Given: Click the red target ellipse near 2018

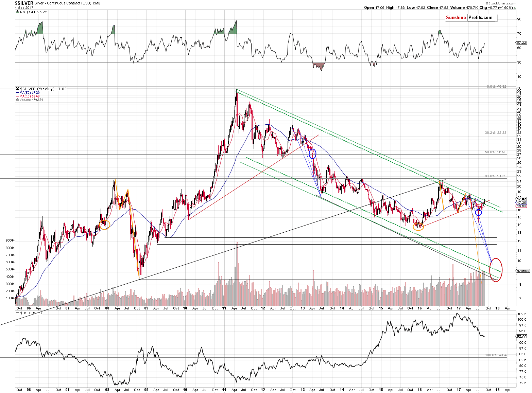Looking at the screenshot, I should tap(496, 270).
